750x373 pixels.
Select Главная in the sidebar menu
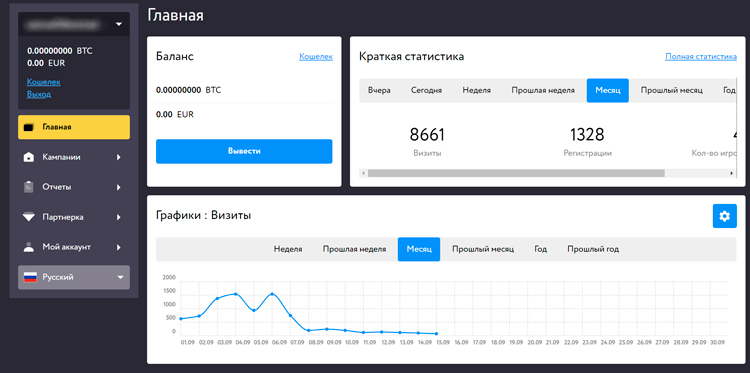(x=74, y=127)
